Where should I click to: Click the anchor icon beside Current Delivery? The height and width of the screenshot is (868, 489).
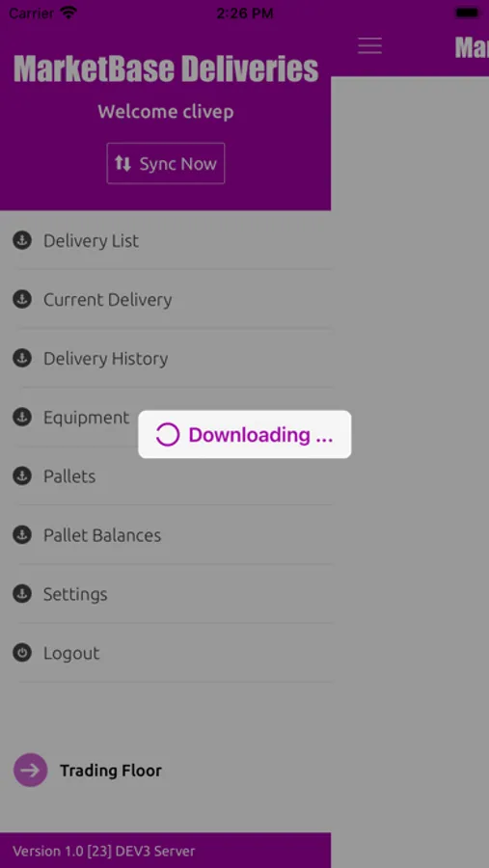pos(22,300)
